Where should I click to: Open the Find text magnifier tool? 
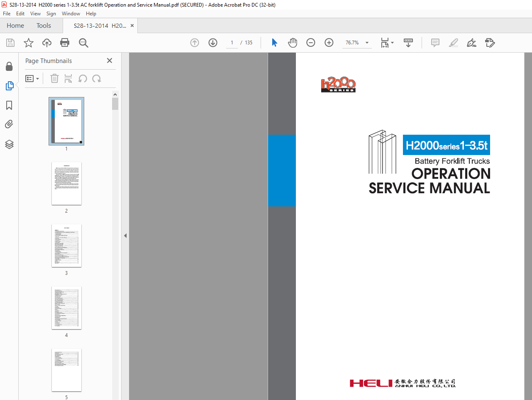pos(83,43)
